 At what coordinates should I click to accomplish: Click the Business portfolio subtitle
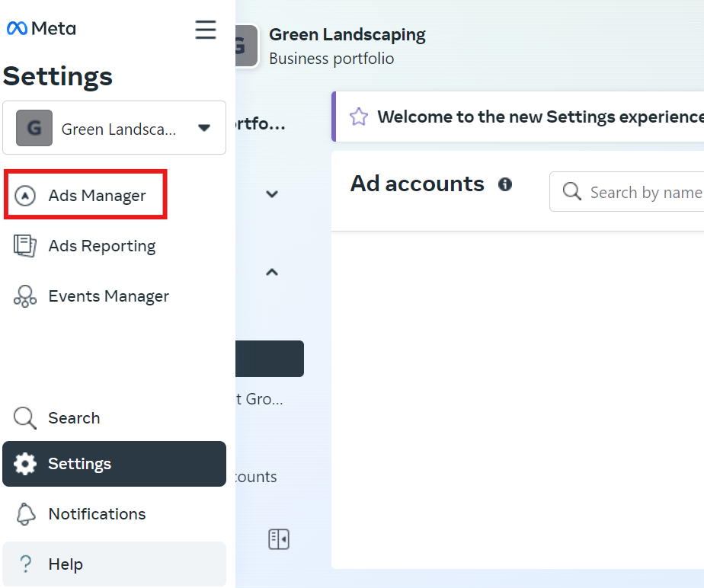[x=331, y=59]
